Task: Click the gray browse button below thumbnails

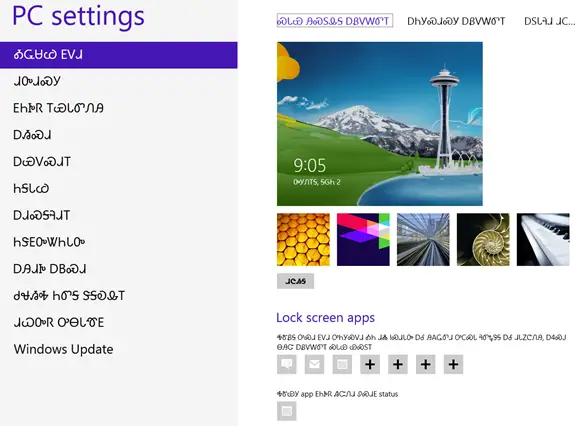Action: point(295,281)
